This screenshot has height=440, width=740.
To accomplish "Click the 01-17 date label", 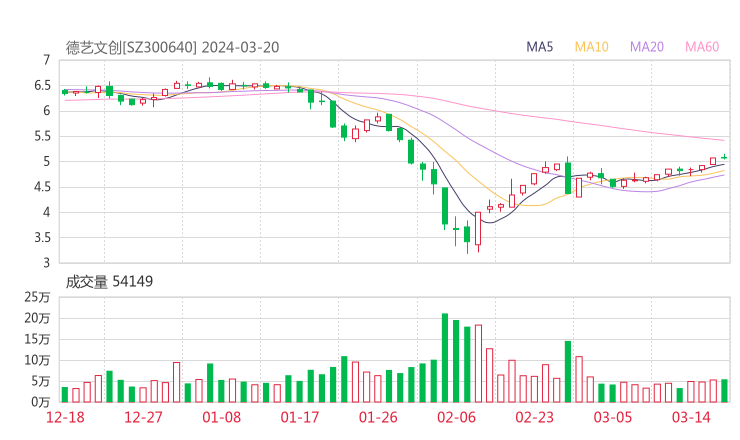I will click(x=300, y=417).
